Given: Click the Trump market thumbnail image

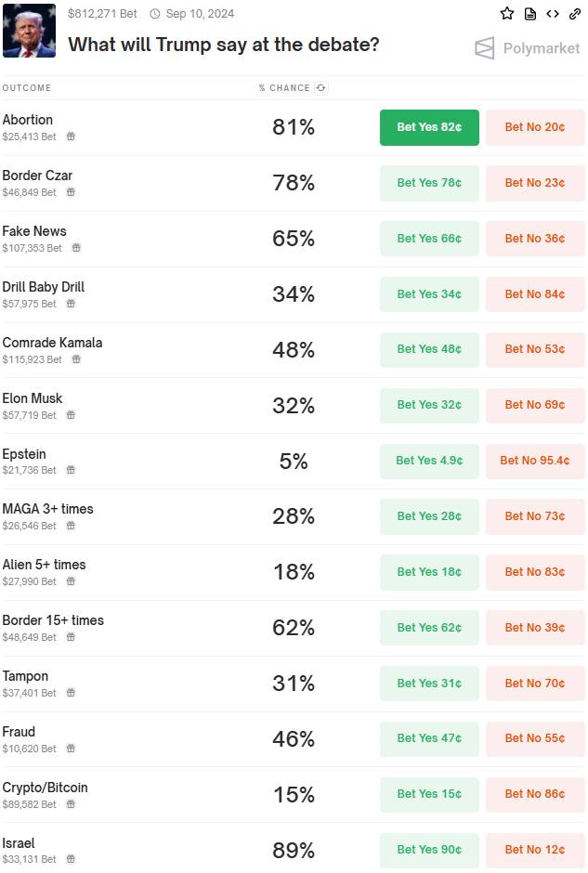Looking at the screenshot, I should click(x=29, y=30).
